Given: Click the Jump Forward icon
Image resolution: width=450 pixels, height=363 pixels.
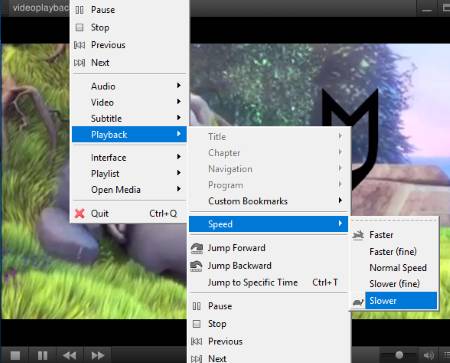Looking at the screenshot, I should click(x=197, y=248).
